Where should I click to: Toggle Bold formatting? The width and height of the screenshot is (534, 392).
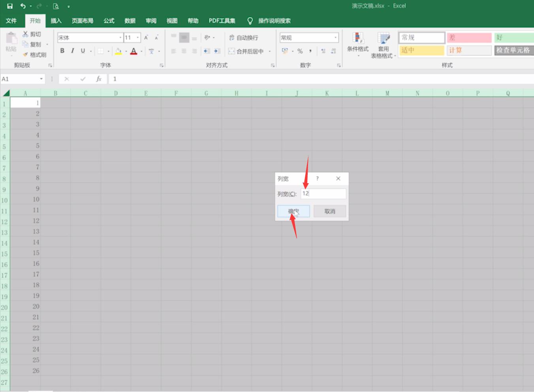(x=62, y=51)
